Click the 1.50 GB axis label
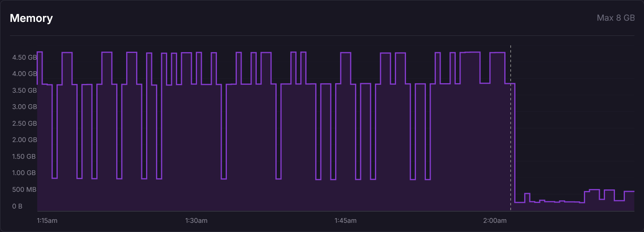 click(x=24, y=156)
